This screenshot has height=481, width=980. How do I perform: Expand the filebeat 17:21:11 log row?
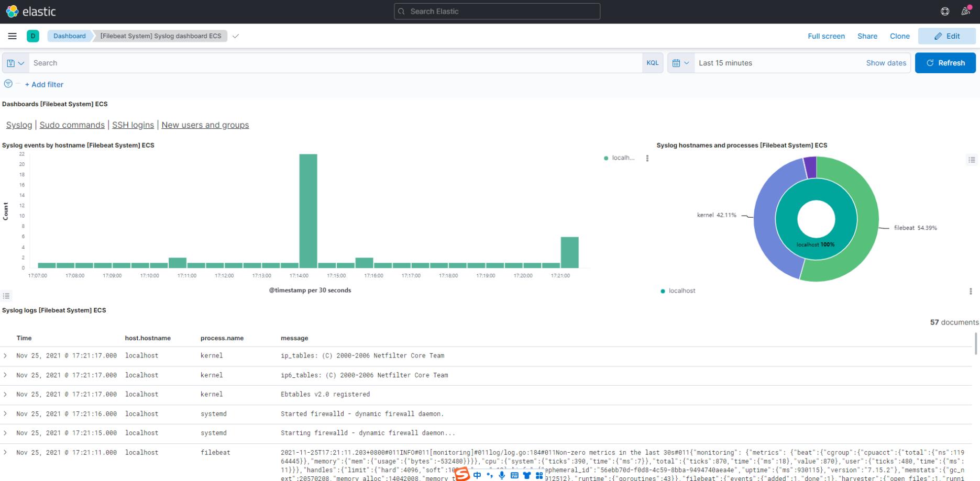coord(5,453)
